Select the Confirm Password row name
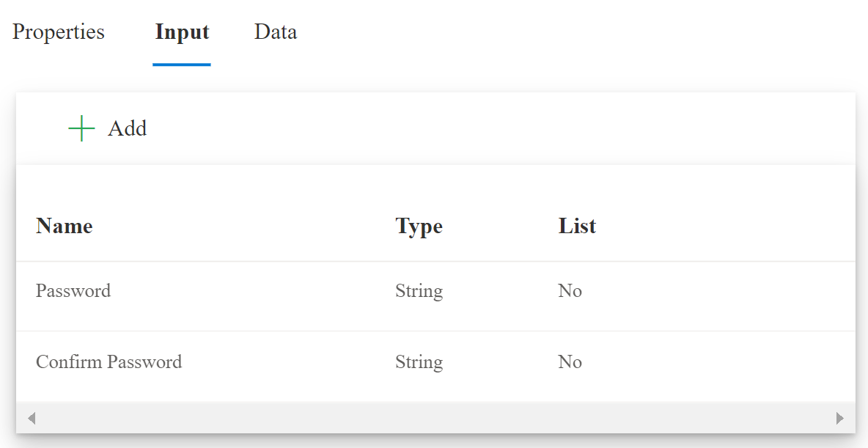The image size is (868, 448). click(x=108, y=362)
